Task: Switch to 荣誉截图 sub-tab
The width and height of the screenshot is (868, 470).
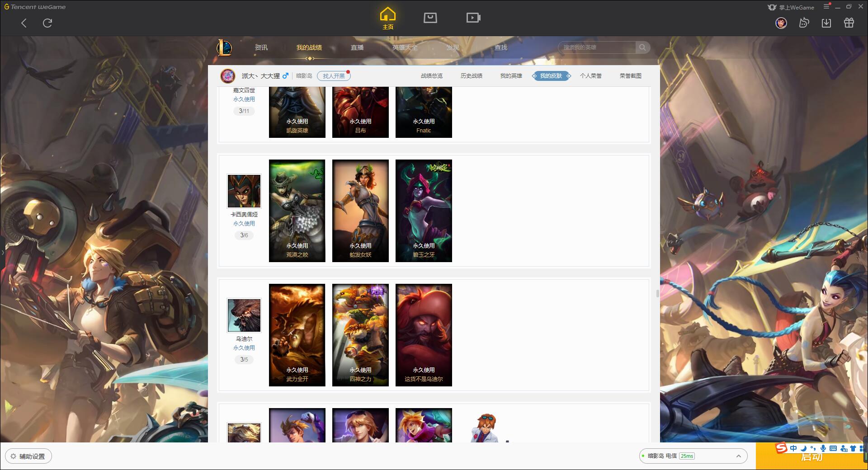Action: 631,76
